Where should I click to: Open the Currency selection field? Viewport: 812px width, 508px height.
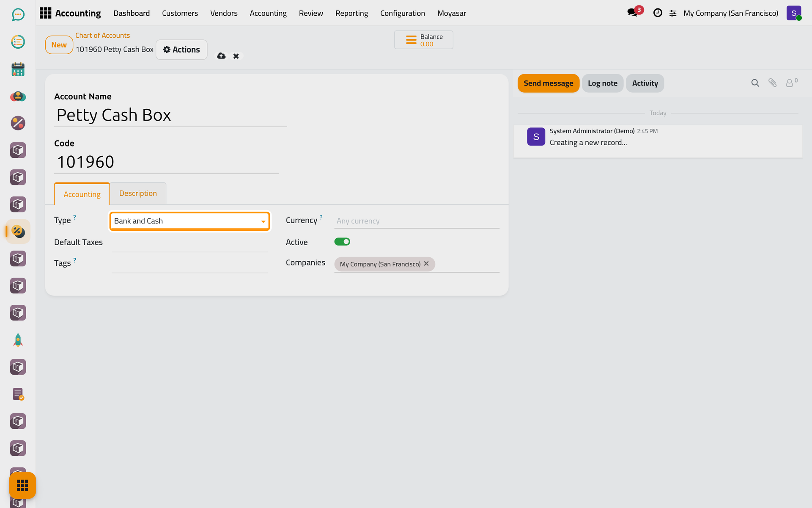(x=417, y=221)
